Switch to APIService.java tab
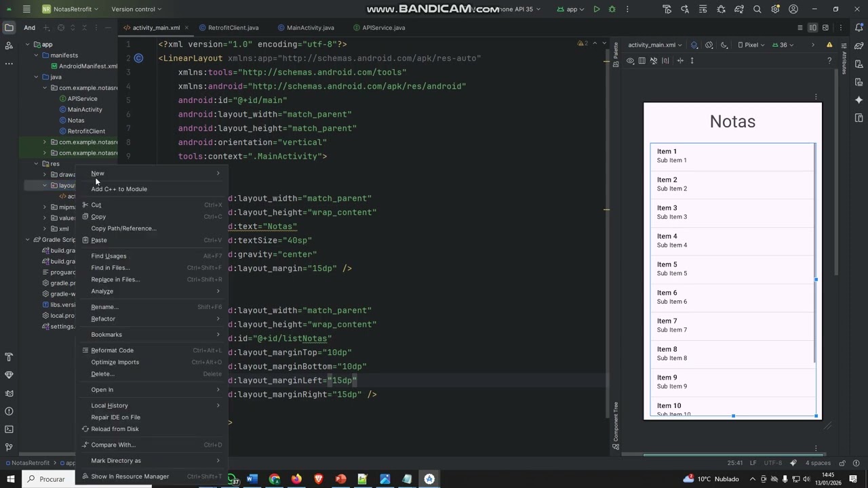Image resolution: width=868 pixels, height=488 pixels. [x=378, y=28]
